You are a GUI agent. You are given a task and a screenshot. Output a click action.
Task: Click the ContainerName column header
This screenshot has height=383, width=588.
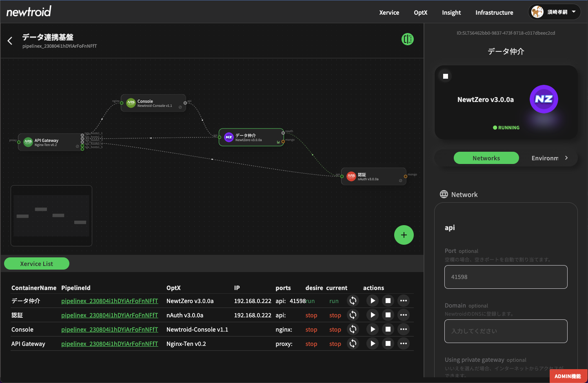pyautogui.click(x=34, y=288)
